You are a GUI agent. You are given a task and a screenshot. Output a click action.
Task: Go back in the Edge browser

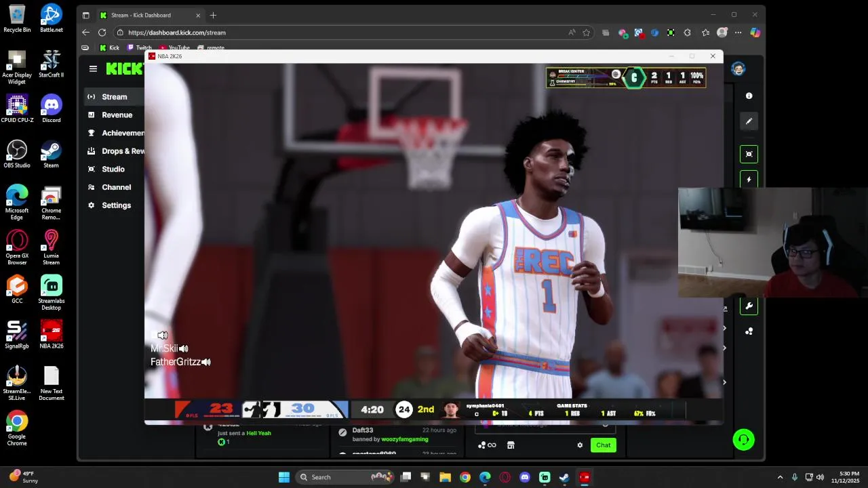point(85,33)
